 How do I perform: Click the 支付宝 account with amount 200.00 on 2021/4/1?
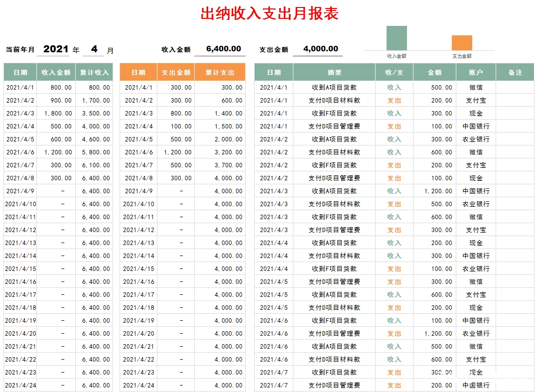click(x=476, y=101)
